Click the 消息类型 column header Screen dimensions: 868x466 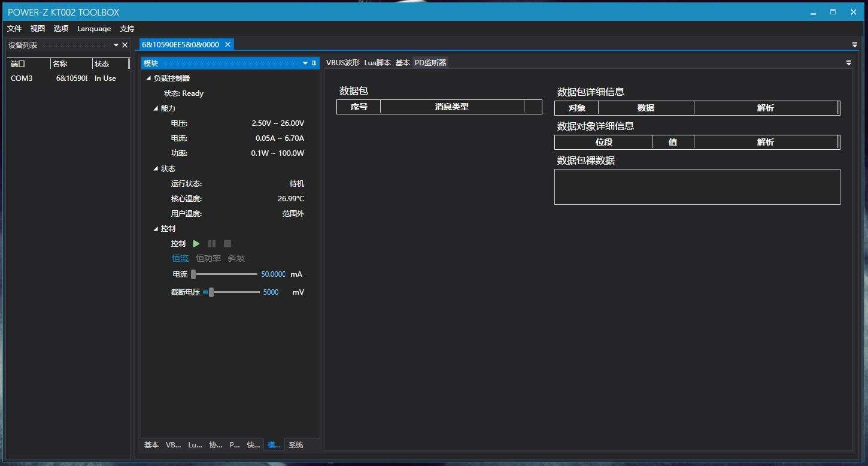(x=452, y=107)
